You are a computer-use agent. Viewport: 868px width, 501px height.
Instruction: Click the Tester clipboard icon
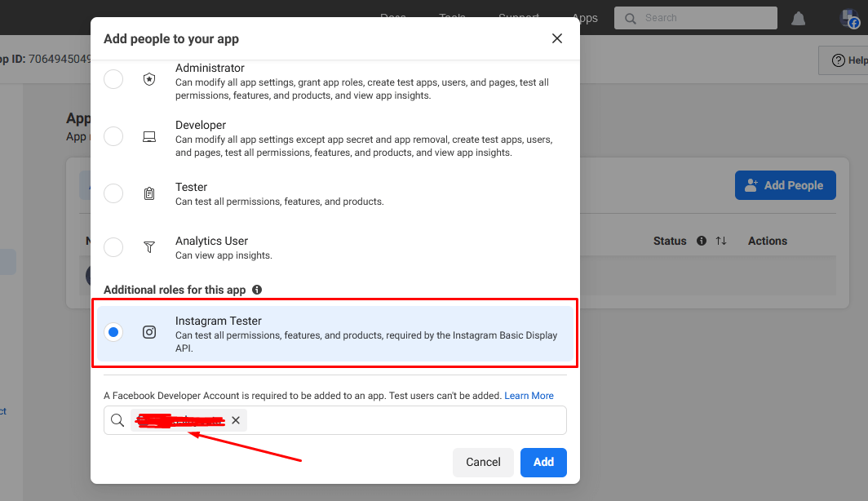pos(149,193)
